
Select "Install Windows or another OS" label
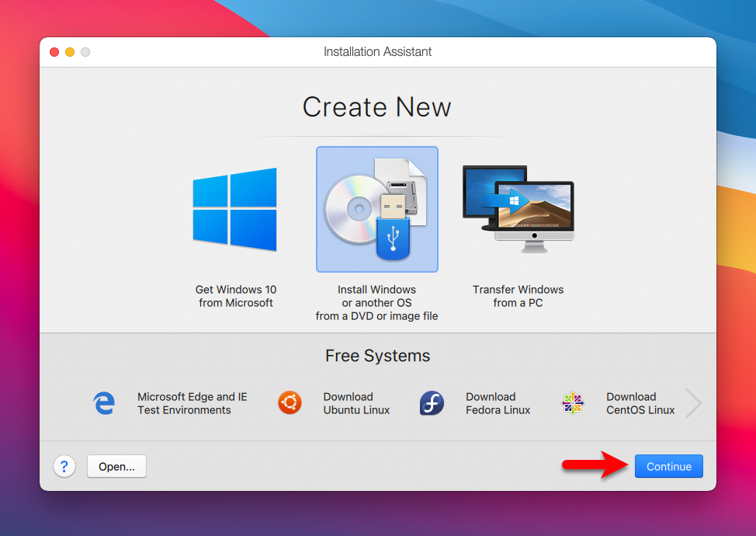point(377,303)
